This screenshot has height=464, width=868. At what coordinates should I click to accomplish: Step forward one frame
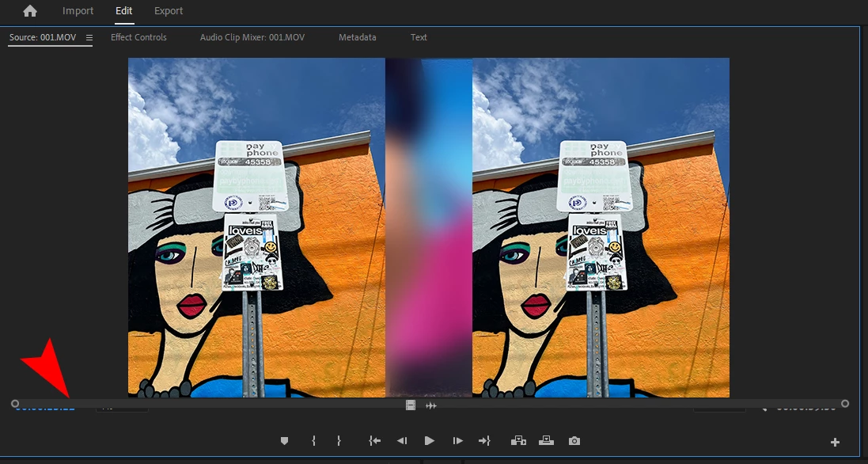457,441
